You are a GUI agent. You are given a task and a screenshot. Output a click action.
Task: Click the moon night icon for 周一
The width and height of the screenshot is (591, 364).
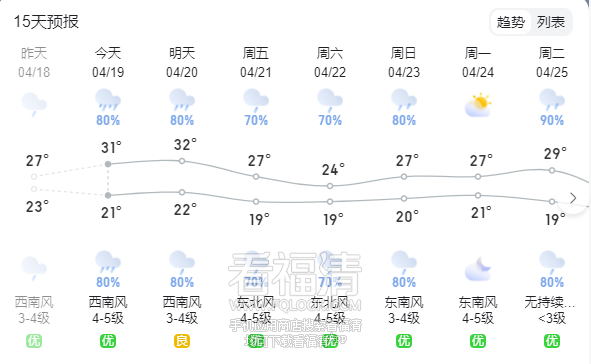[x=478, y=268]
